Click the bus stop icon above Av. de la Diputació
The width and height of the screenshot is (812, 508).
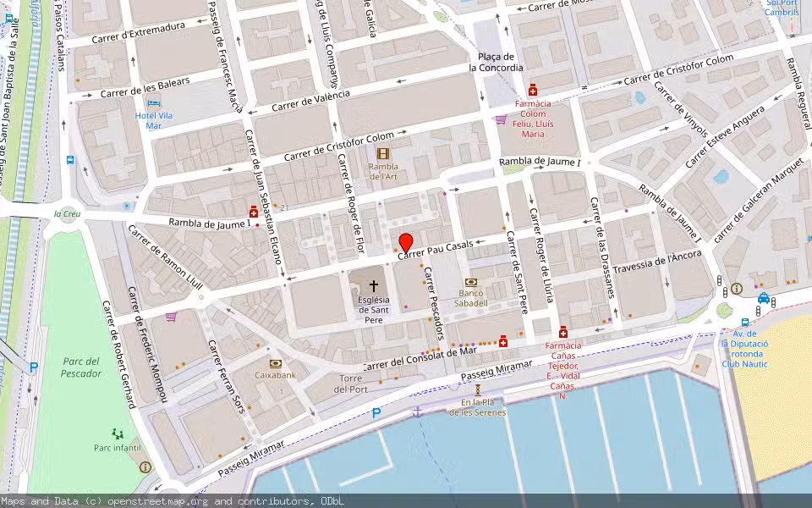click(744, 323)
